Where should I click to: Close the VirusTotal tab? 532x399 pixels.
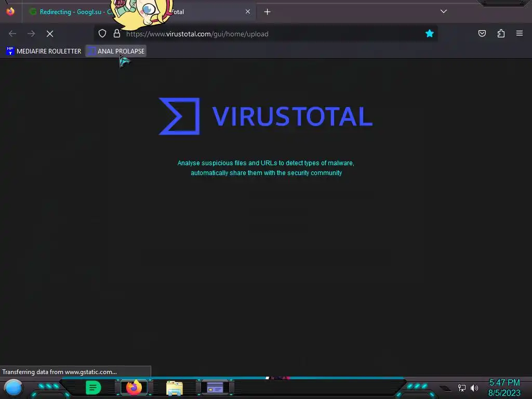[x=248, y=11]
